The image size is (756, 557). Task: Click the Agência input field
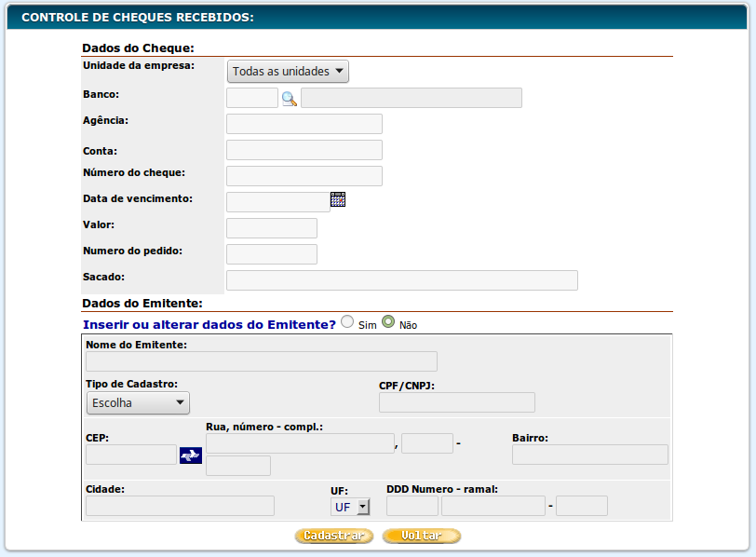point(304,124)
